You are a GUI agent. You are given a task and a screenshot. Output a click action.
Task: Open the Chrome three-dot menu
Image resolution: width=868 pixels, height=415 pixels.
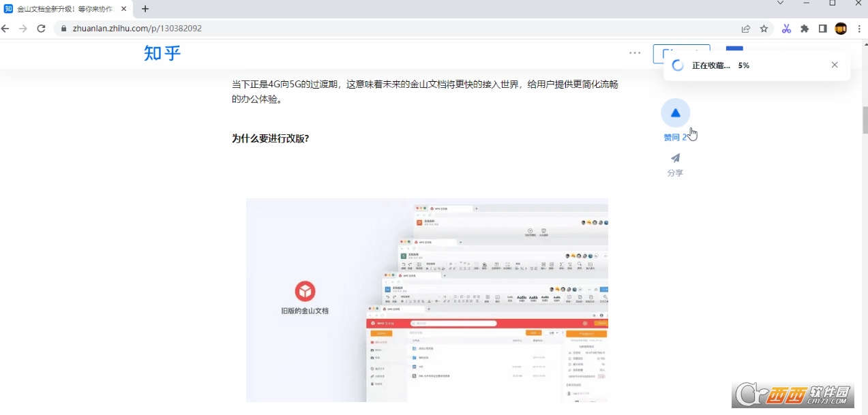tap(858, 29)
